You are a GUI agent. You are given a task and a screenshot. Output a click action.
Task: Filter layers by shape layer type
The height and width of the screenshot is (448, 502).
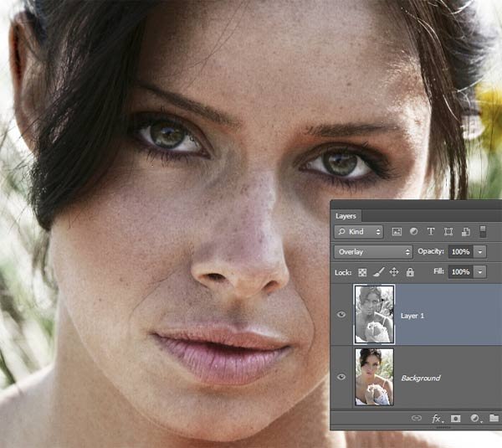pos(448,231)
